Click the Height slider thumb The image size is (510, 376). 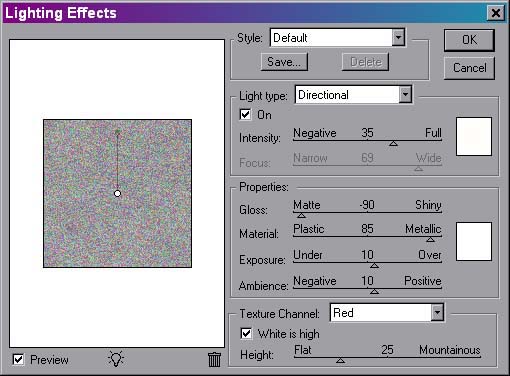[x=340, y=360]
